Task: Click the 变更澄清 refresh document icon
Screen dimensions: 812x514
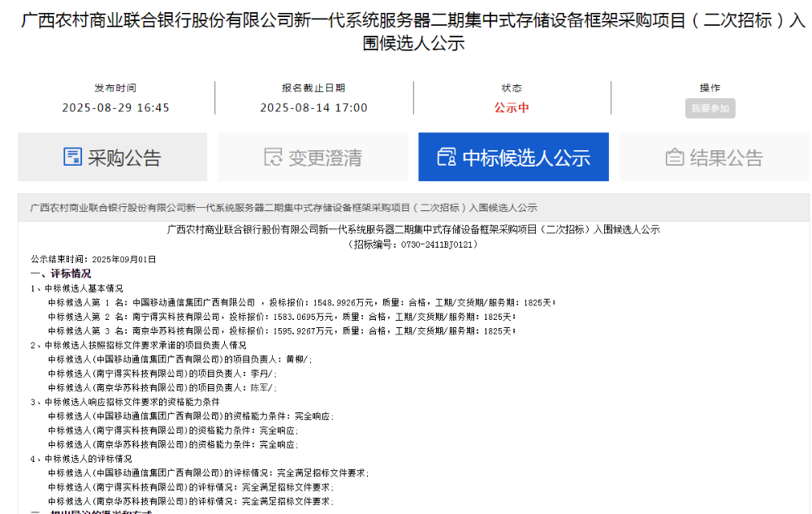Action: (x=273, y=157)
